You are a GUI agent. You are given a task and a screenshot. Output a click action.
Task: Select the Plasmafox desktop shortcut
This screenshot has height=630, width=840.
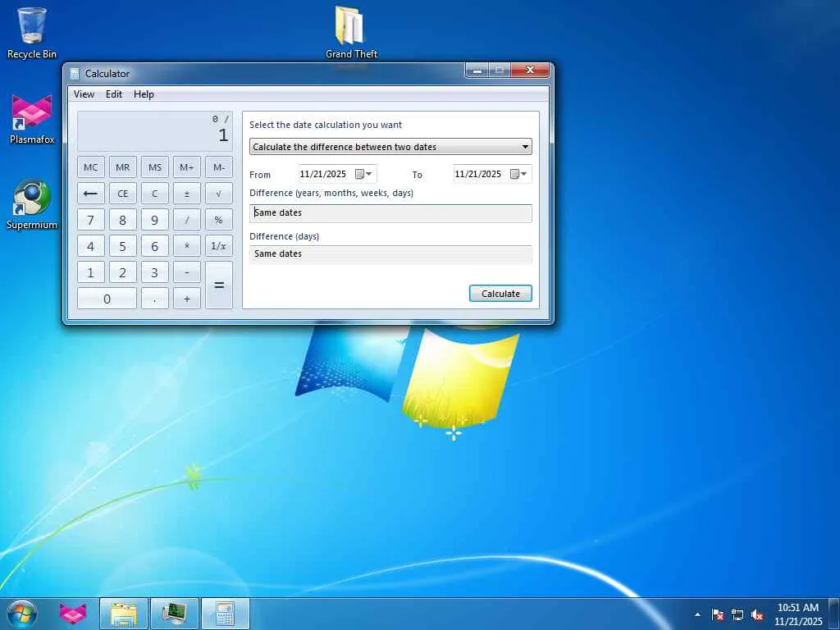(32, 119)
